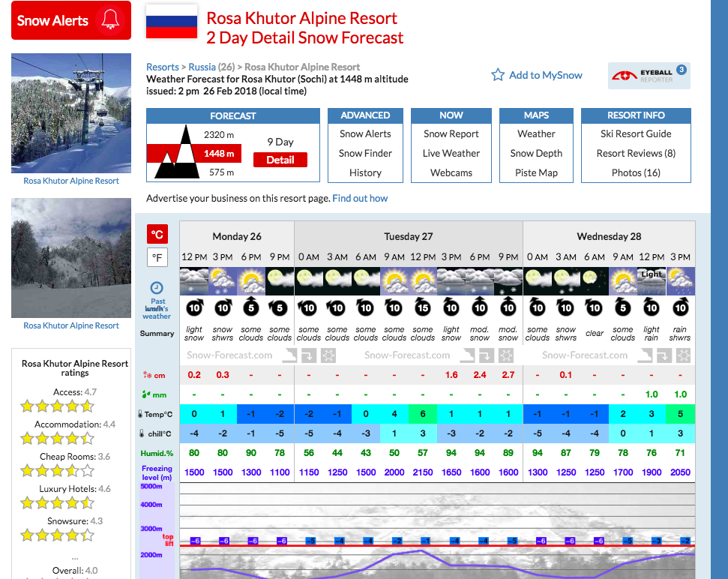This screenshot has height=579, width=728.
Task: Click Tuesday 12 PM temperature cell 6
Action: click(423, 414)
